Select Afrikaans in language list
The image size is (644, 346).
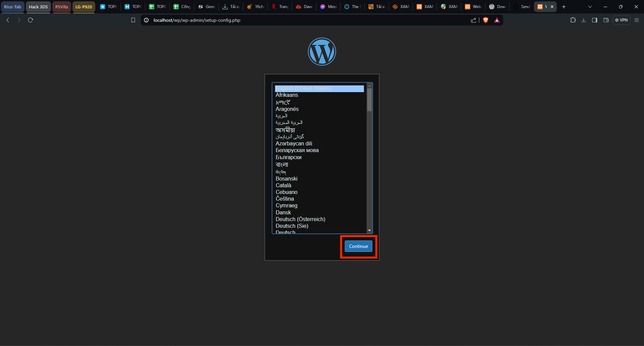click(x=319, y=95)
